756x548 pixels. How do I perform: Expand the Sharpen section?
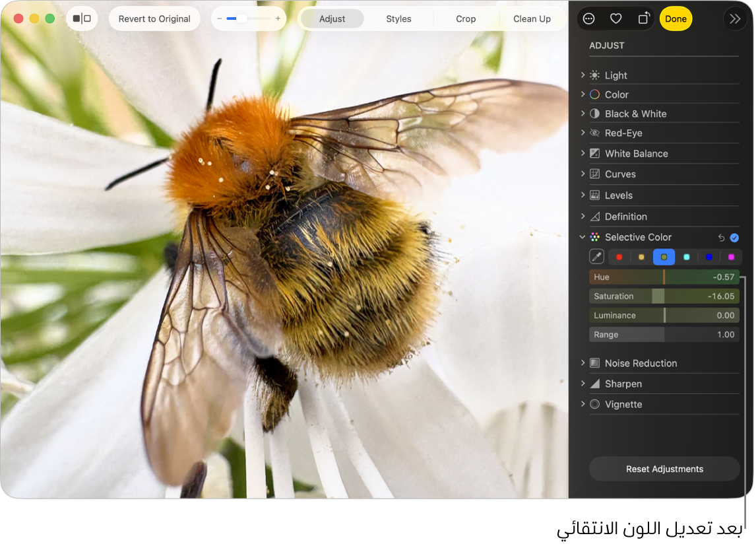(x=584, y=385)
